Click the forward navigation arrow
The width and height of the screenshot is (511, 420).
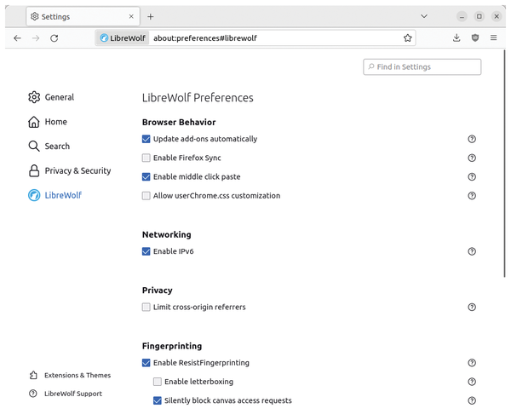[36, 38]
